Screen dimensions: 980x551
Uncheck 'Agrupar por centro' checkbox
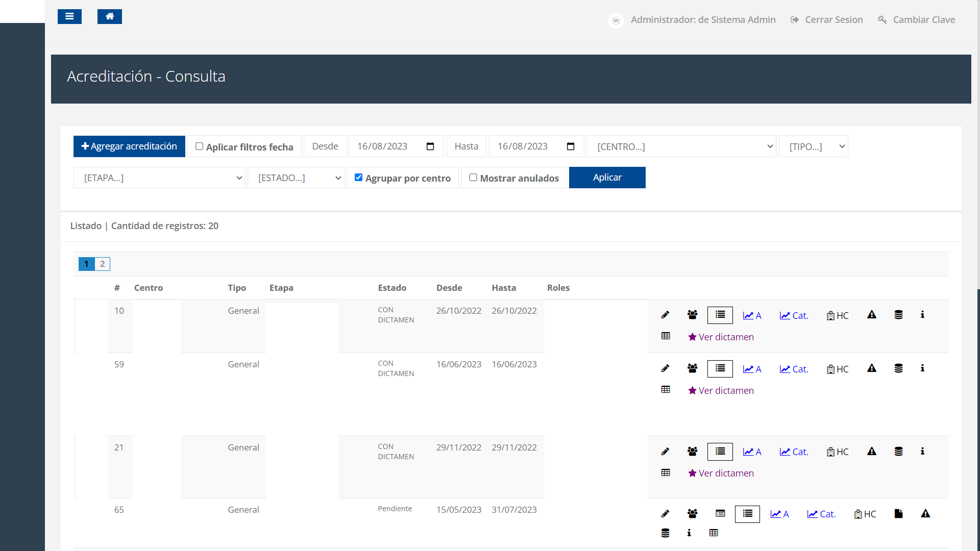pyautogui.click(x=358, y=178)
